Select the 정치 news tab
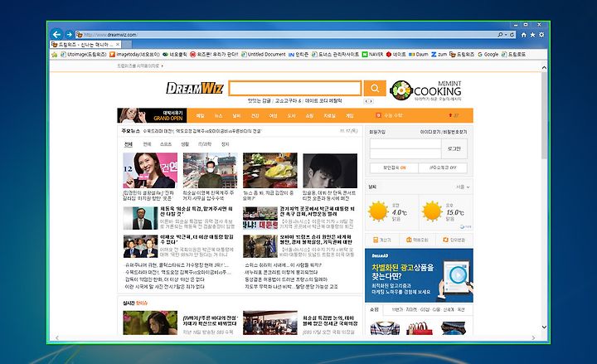Viewport: 597px width, 364px height. coord(225,144)
